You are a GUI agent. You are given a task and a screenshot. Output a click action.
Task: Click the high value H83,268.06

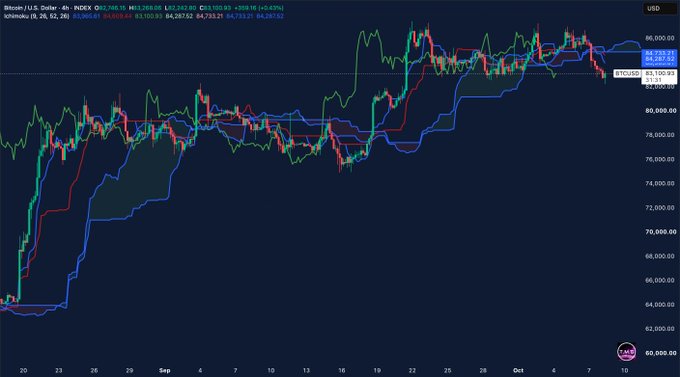coord(145,8)
